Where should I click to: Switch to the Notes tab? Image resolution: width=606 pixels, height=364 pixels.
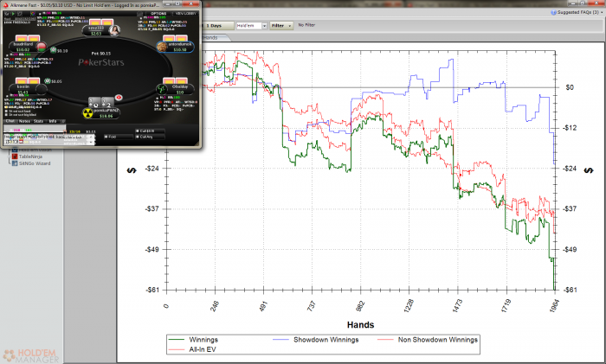(24, 121)
